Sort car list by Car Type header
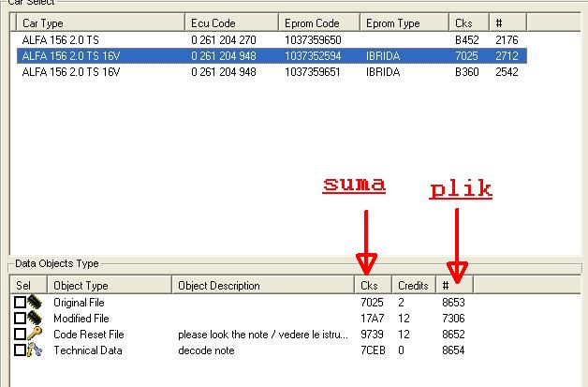Screen dimensions: 588x387 (100, 22)
